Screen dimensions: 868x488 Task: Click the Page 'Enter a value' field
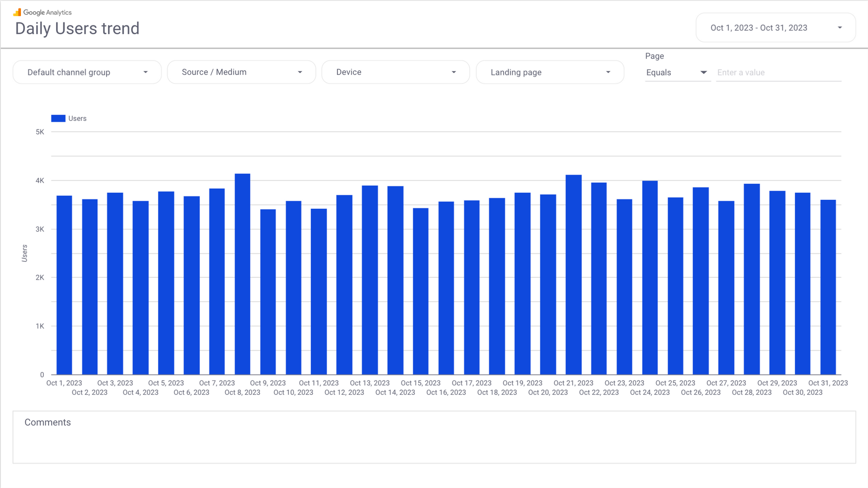click(778, 72)
